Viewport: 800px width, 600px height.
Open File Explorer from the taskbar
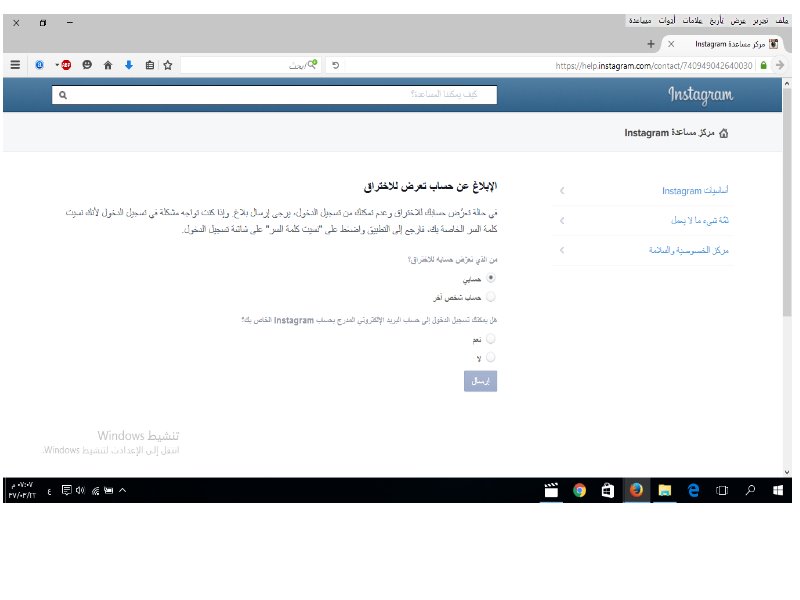click(x=664, y=490)
